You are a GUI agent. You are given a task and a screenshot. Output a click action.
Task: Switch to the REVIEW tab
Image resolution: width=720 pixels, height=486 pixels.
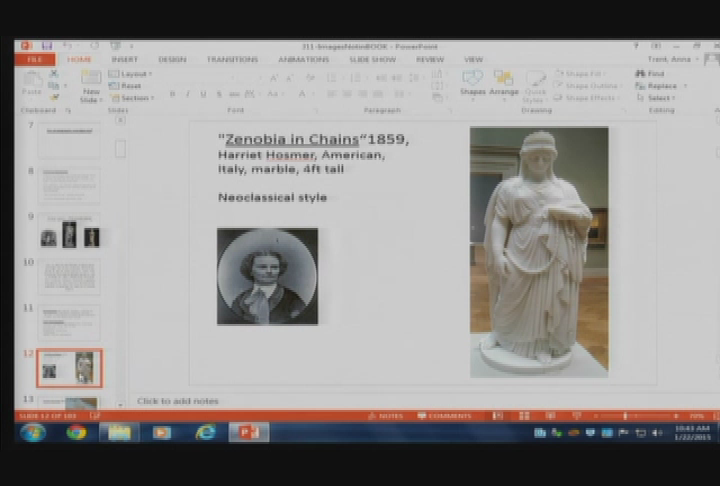click(430, 59)
